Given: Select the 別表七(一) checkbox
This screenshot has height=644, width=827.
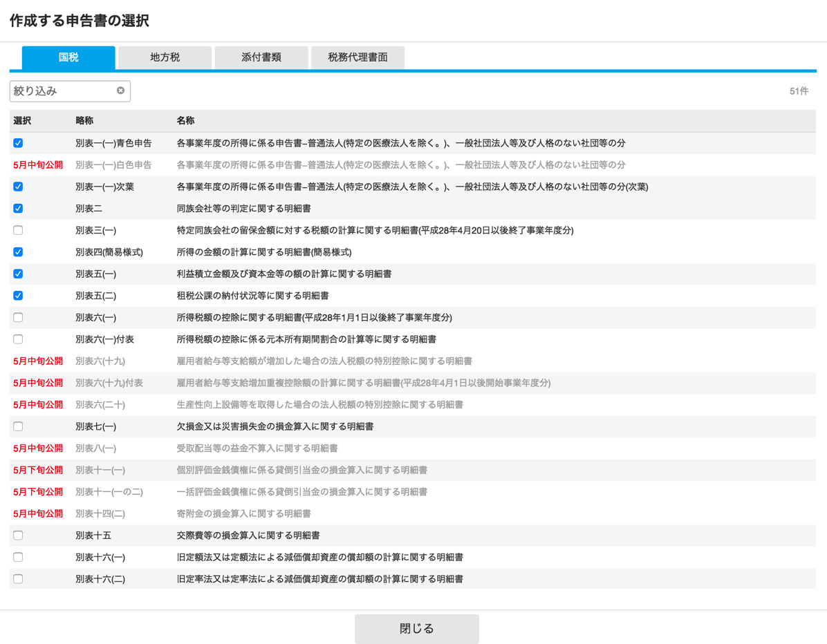Looking at the screenshot, I should (x=18, y=426).
